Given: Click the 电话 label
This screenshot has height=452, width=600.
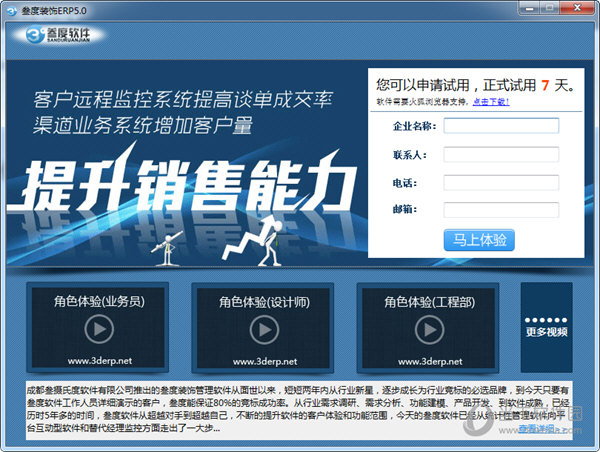Looking at the screenshot, I should 405,183.
